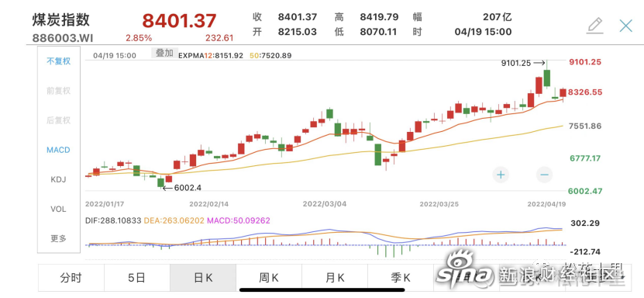644x298 pixels.
Task: Tap the MACD:50.09262 readout
Action: tap(239, 220)
